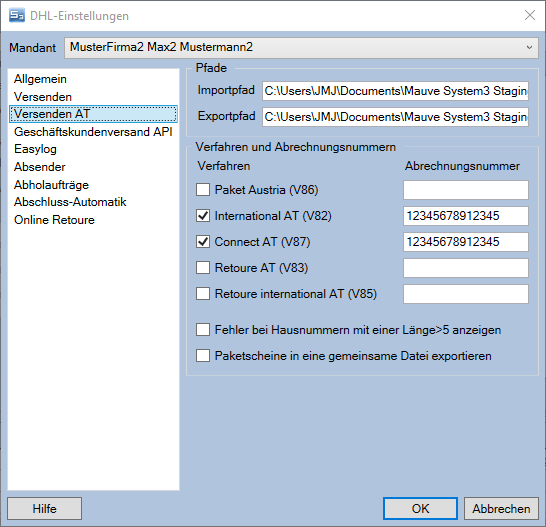Select Versenden AT in the list

coord(93,114)
